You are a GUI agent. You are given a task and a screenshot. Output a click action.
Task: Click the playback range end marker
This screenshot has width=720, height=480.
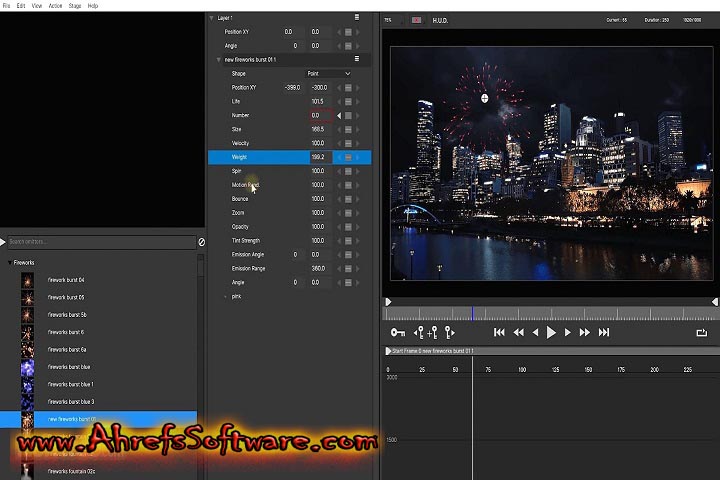714,302
